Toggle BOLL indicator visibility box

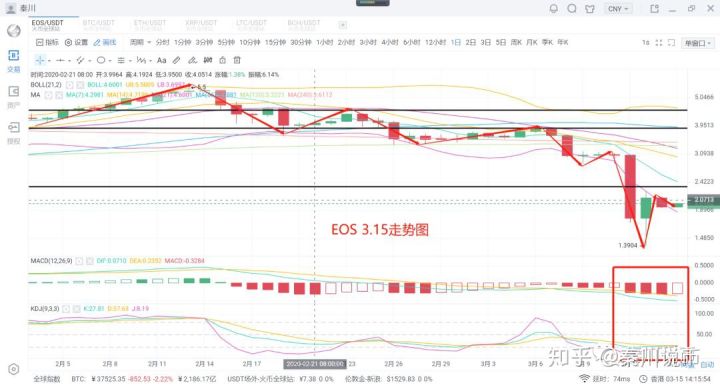pos(70,85)
